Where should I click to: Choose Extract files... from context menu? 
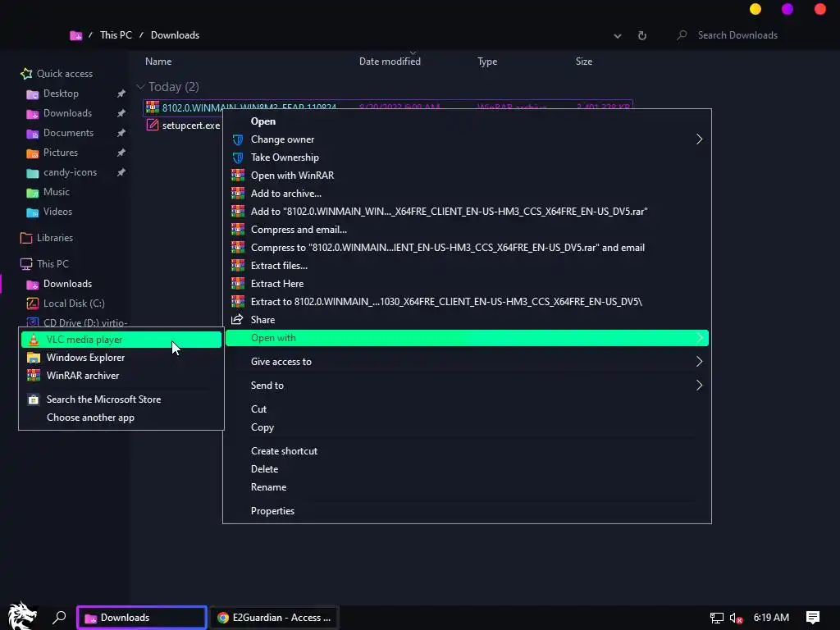click(x=467, y=266)
